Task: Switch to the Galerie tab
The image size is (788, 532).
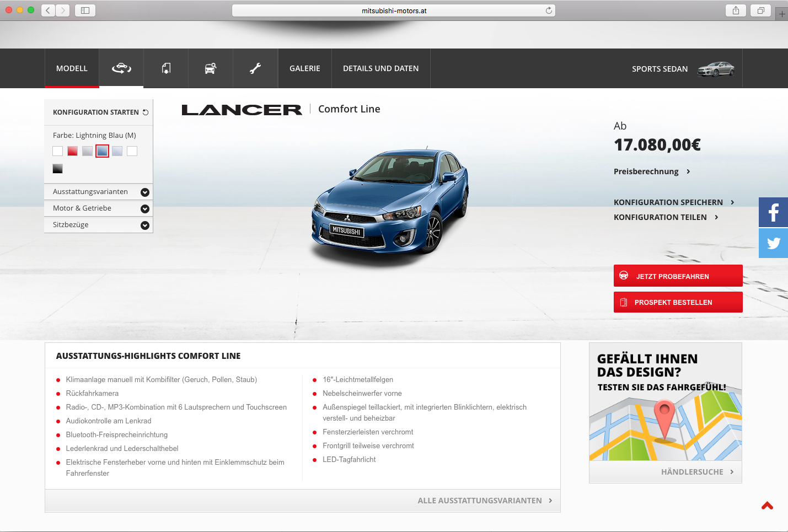Action: click(x=305, y=68)
